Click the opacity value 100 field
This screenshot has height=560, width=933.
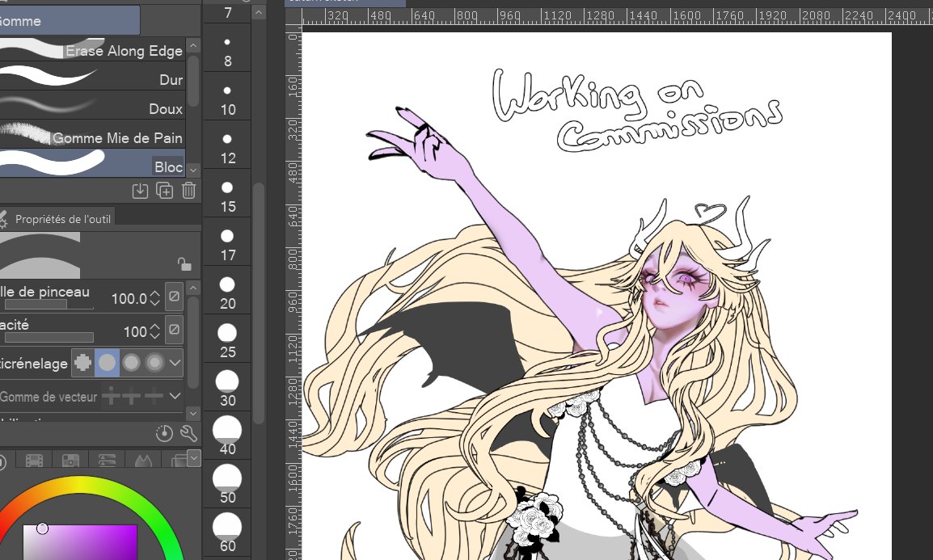point(135,332)
